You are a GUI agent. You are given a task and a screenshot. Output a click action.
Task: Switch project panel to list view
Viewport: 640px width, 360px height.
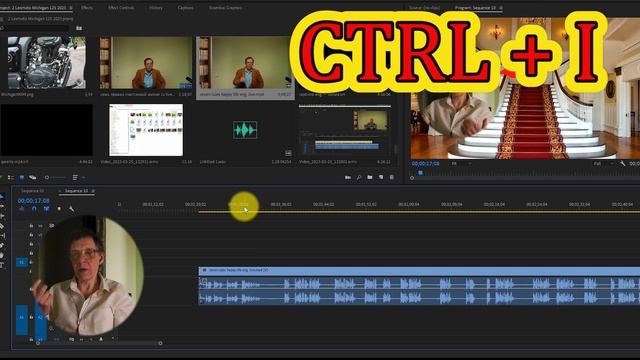(x=11, y=177)
